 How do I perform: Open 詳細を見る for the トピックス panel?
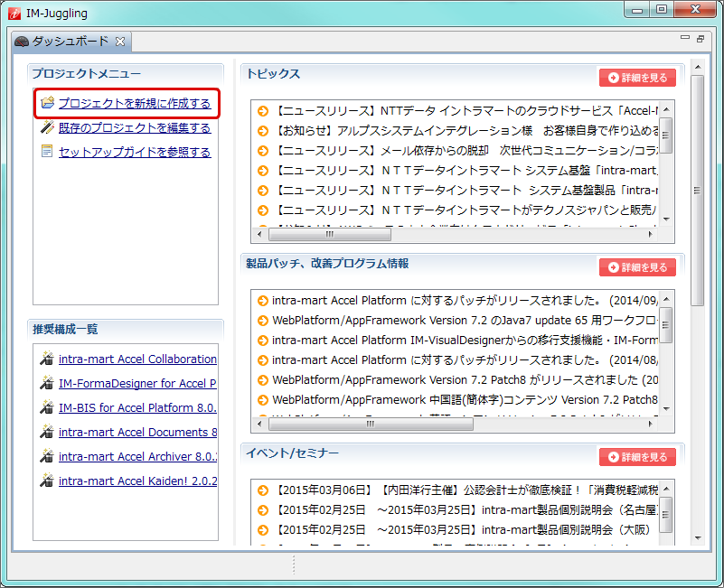click(x=636, y=77)
